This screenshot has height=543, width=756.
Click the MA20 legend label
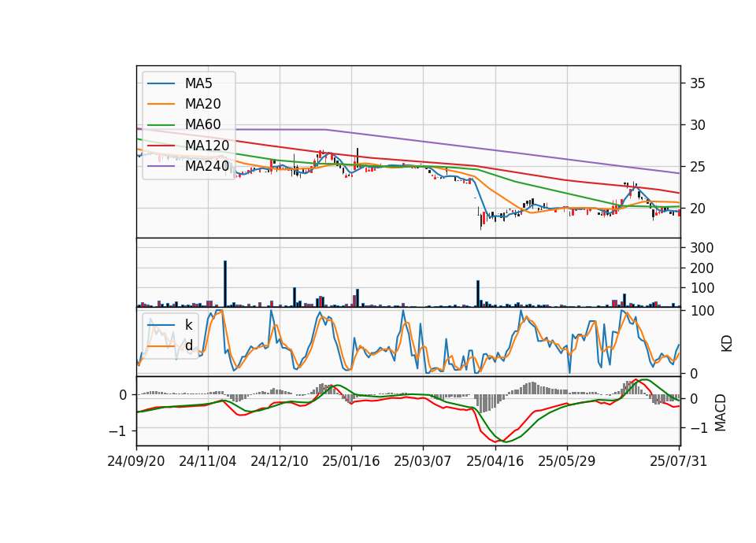tap(202, 104)
